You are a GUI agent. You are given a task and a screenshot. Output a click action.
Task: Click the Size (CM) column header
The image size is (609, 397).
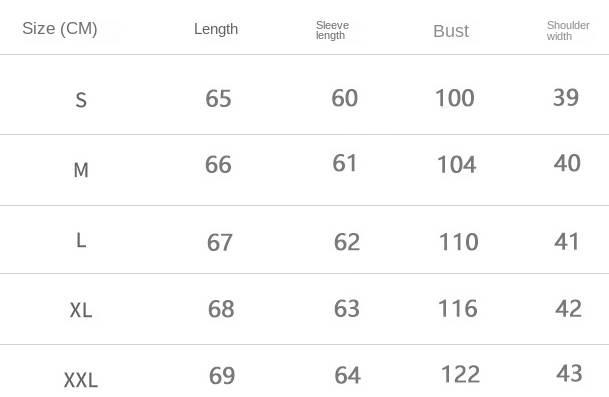[60, 29]
